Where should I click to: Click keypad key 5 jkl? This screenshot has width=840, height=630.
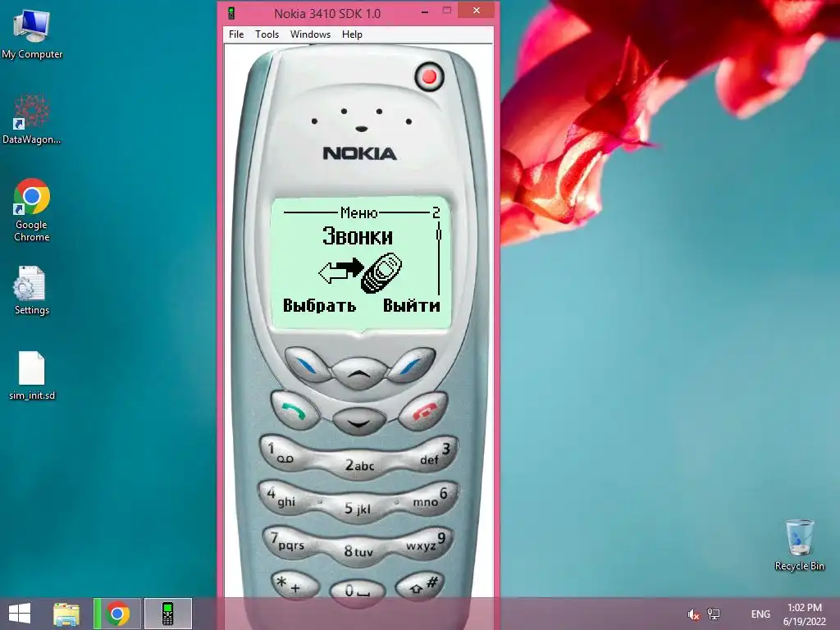click(x=358, y=508)
